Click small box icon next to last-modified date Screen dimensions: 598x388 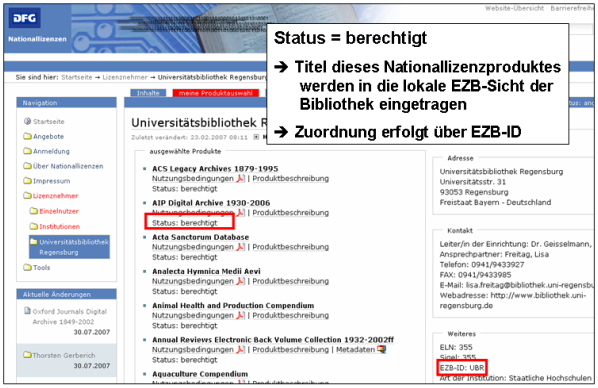pos(256,137)
